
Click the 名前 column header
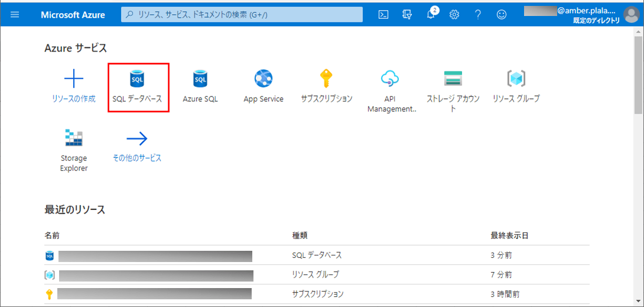point(51,236)
